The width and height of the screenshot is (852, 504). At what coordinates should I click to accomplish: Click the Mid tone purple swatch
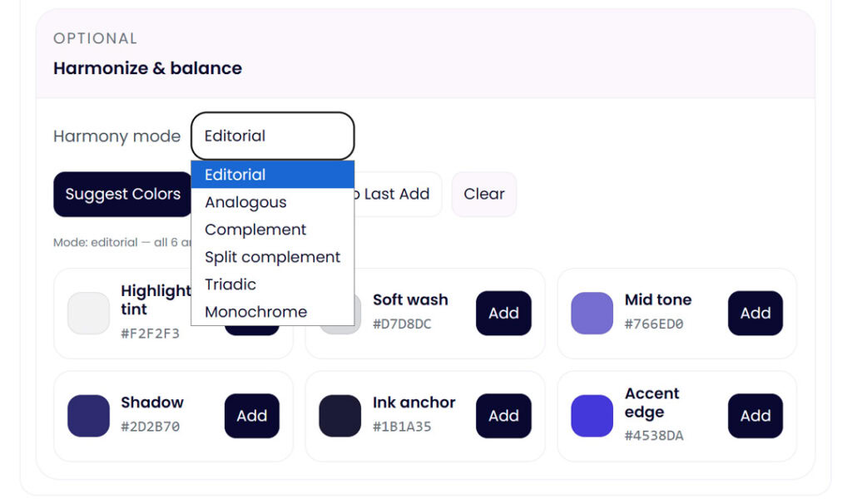[x=592, y=314]
